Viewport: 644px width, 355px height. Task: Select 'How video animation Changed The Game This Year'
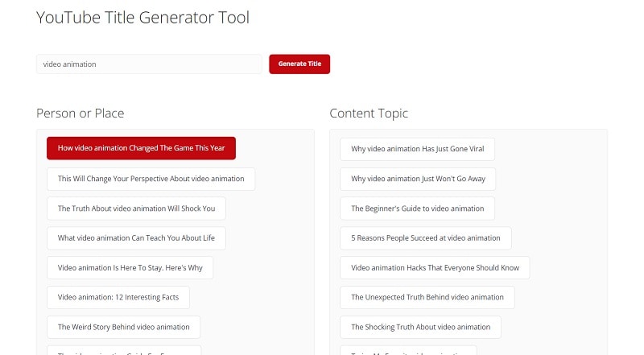coord(141,148)
